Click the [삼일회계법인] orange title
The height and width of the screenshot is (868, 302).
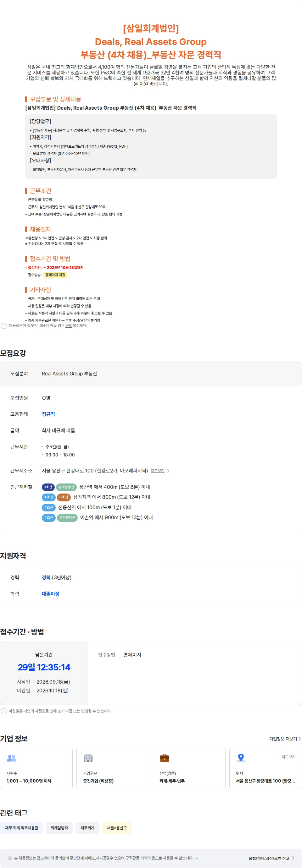coord(151,28)
